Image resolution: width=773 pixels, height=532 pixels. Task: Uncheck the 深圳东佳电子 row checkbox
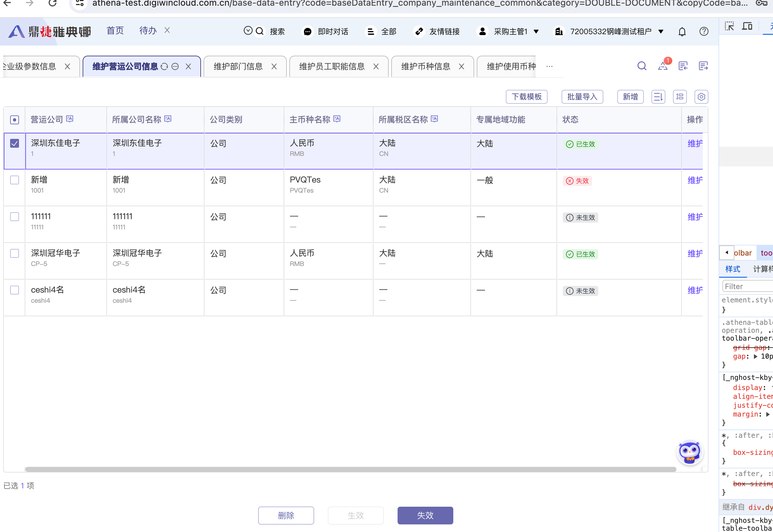pyautogui.click(x=15, y=143)
